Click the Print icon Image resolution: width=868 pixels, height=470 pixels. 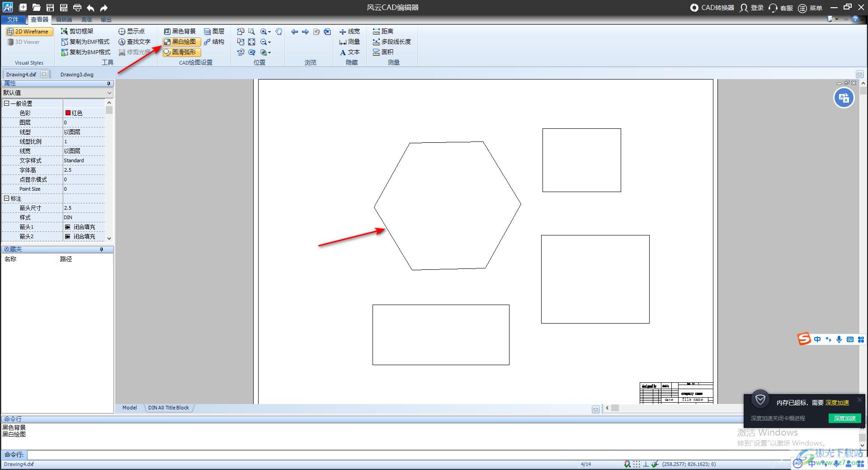(77, 8)
